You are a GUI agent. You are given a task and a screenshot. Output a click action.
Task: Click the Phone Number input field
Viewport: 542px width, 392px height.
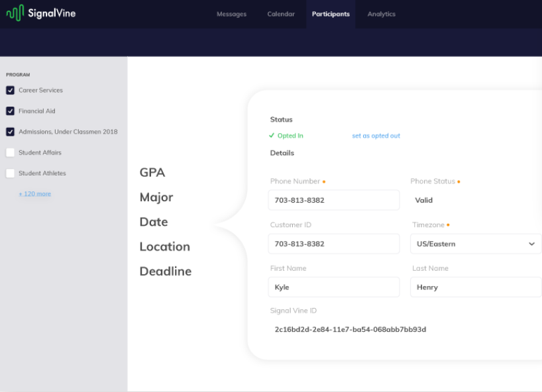click(333, 200)
